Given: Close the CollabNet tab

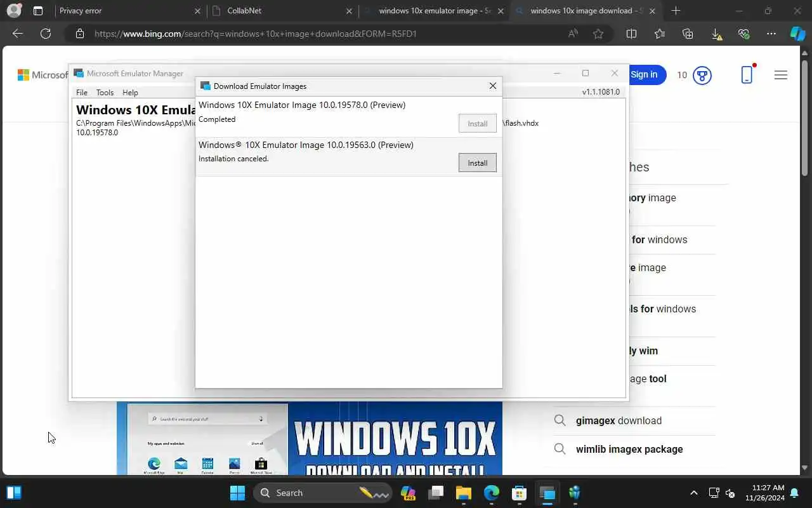Looking at the screenshot, I should point(349,11).
